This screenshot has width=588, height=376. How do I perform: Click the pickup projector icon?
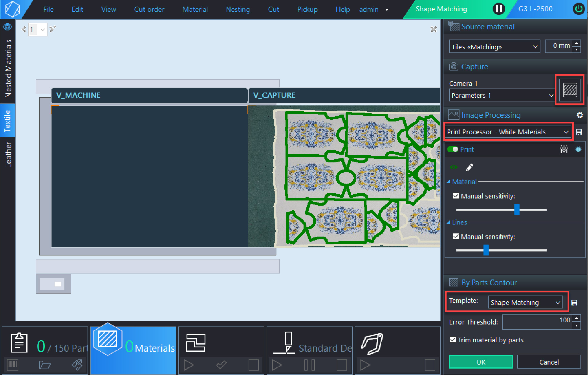[x=372, y=343]
